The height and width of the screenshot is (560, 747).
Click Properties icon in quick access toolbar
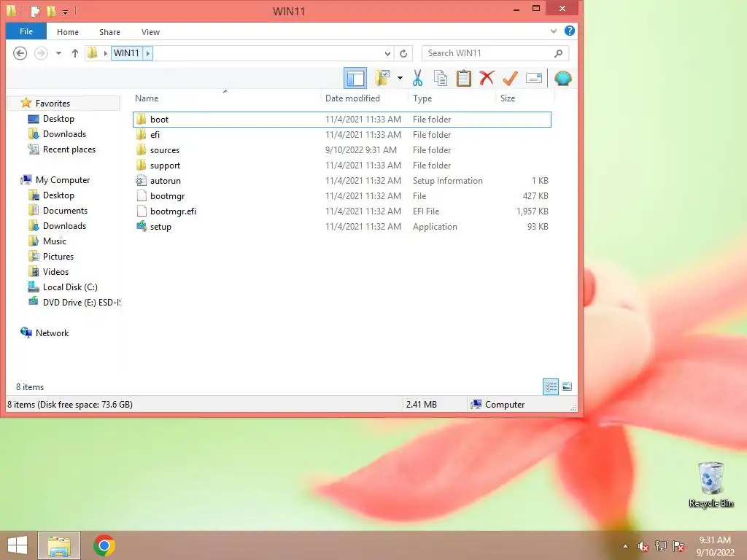tap(35, 10)
